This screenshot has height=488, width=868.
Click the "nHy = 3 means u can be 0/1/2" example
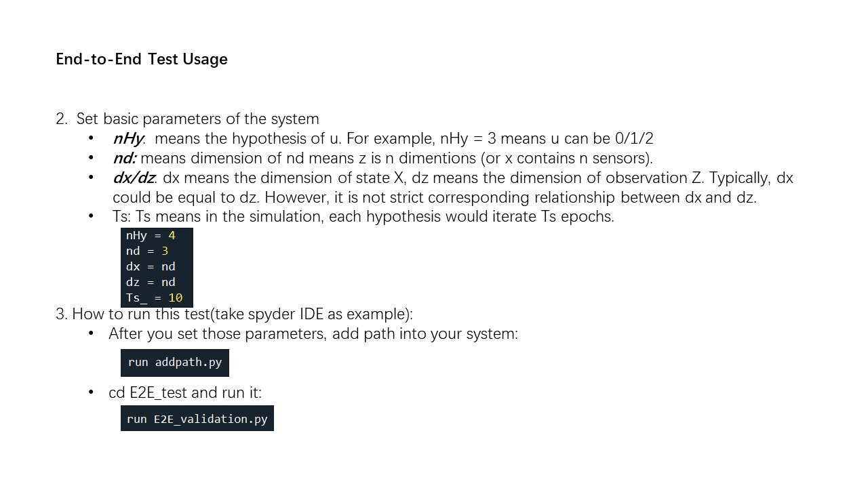click(x=547, y=139)
